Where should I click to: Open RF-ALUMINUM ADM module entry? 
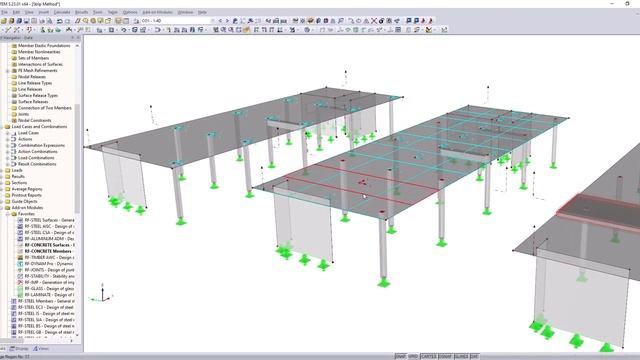(x=49, y=239)
